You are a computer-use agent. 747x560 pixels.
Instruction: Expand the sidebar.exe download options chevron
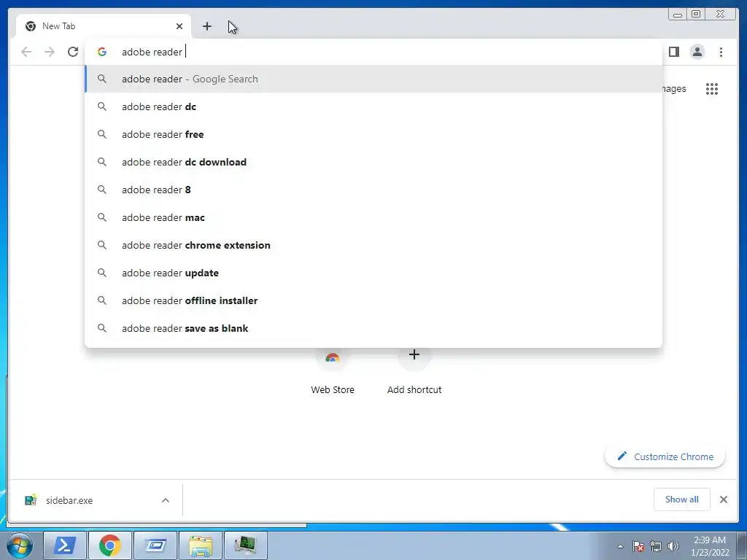166,500
